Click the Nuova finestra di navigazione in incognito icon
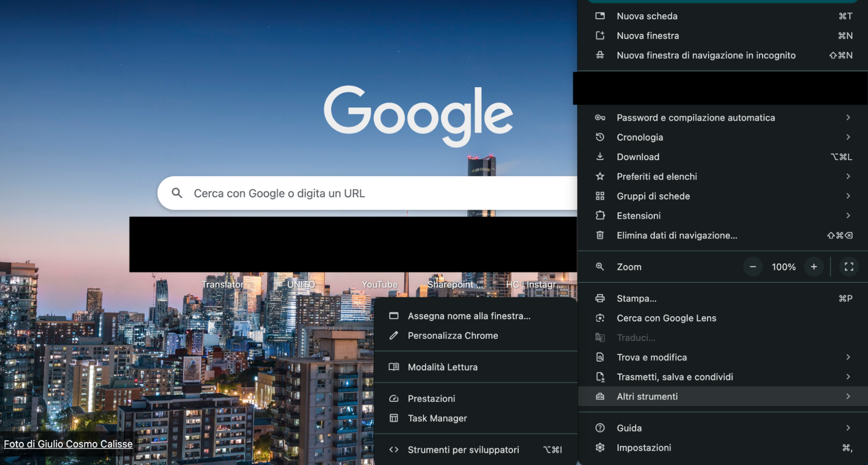868x465 pixels. tap(601, 55)
